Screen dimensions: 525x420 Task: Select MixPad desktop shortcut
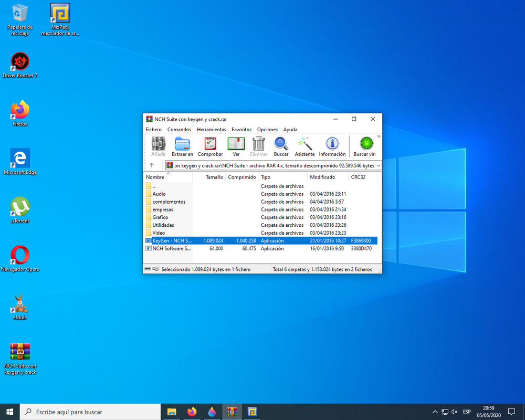click(x=60, y=19)
